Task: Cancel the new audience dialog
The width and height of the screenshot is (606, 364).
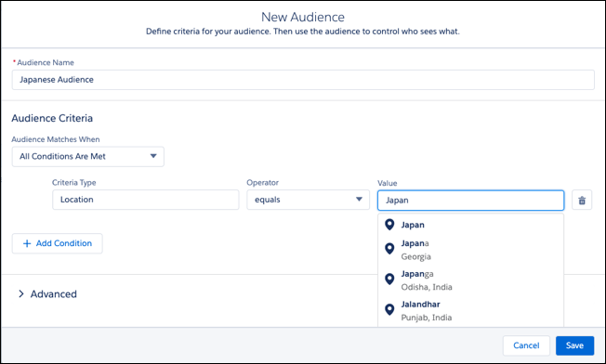Action: point(526,345)
